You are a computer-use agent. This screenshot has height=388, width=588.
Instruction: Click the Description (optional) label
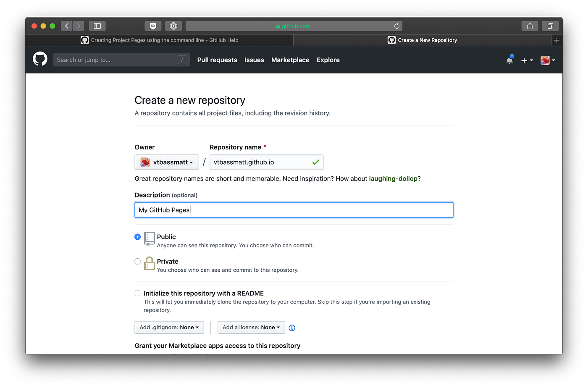(166, 195)
